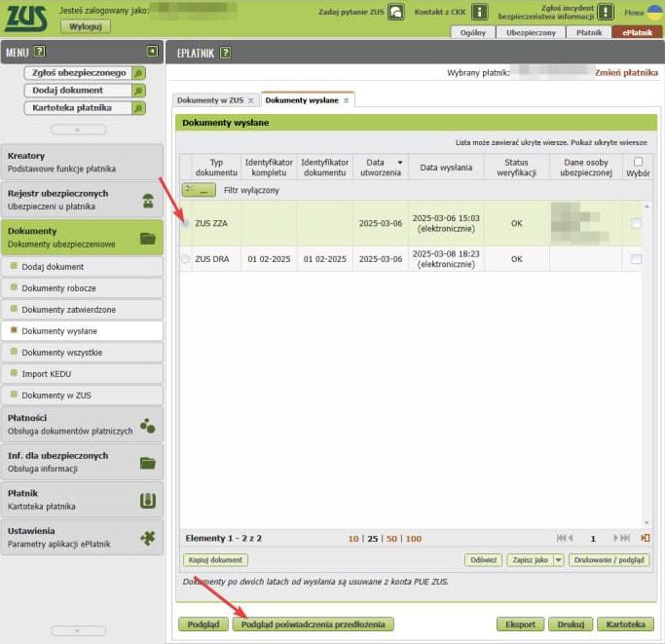This screenshot has height=644, width=665.
Task: Click the Zadaj pytanie ZUS headset icon
Action: [x=395, y=13]
